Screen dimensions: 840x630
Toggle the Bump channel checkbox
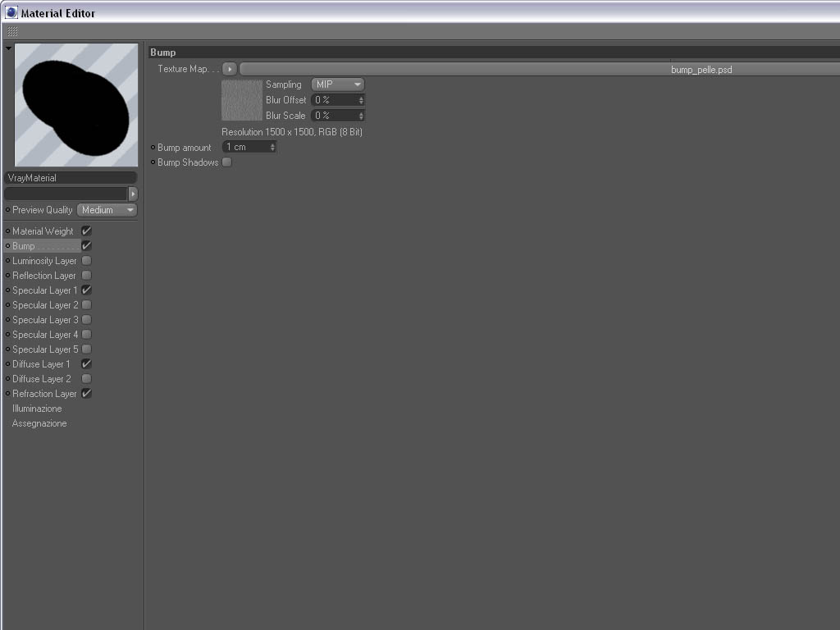pos(86,246)
